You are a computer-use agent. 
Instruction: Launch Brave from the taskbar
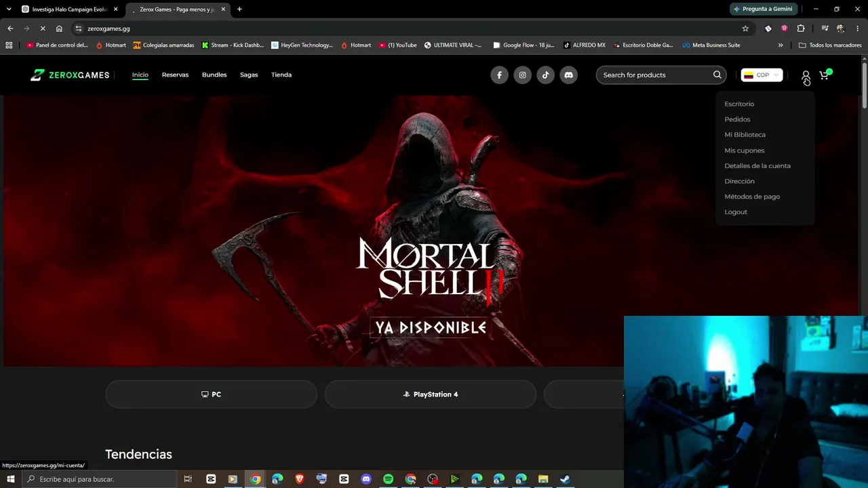pos(300,479)
